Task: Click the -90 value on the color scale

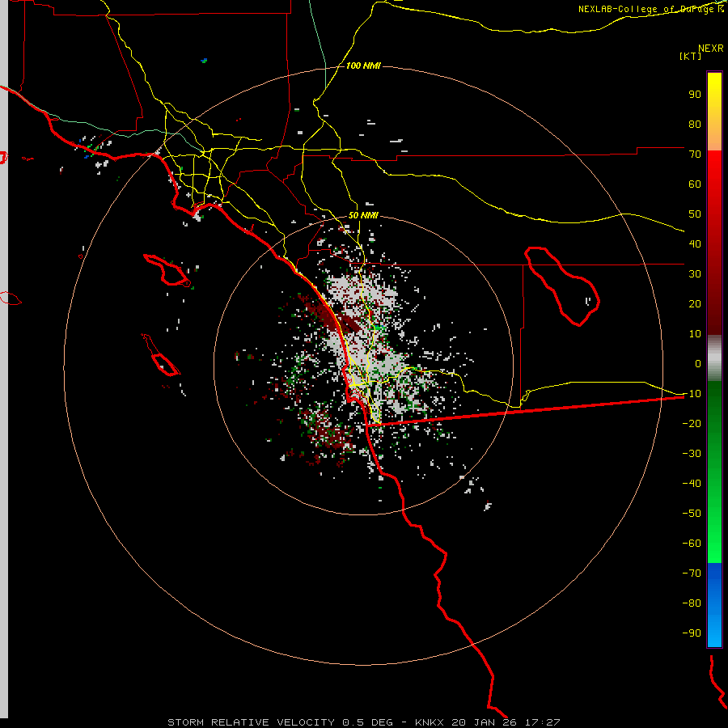Action: (x=692, y=633)
